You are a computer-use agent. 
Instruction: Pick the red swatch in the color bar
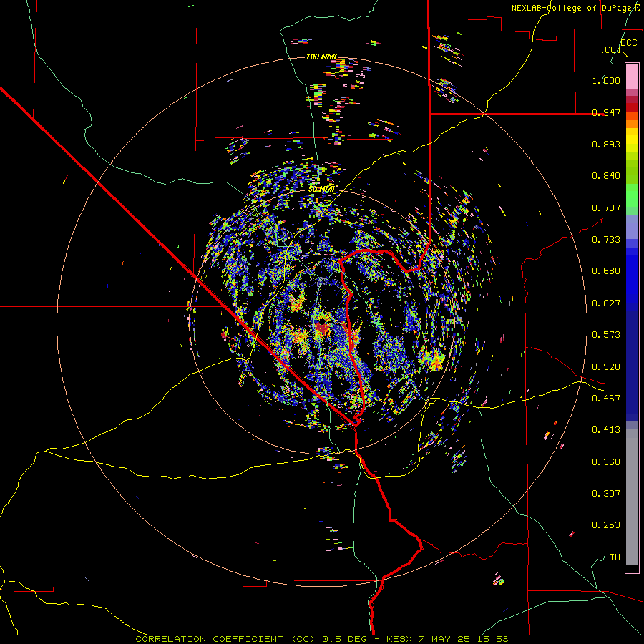(x=632, y=107)
